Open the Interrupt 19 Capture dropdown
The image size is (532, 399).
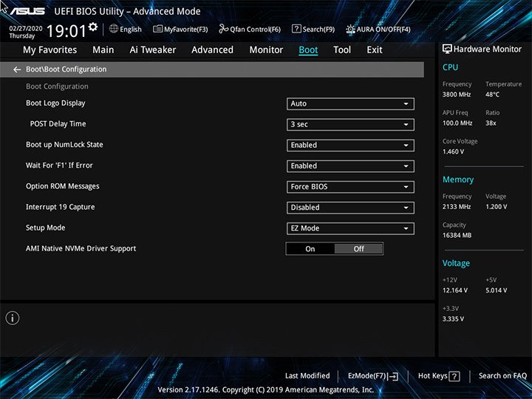click(350, 208)
